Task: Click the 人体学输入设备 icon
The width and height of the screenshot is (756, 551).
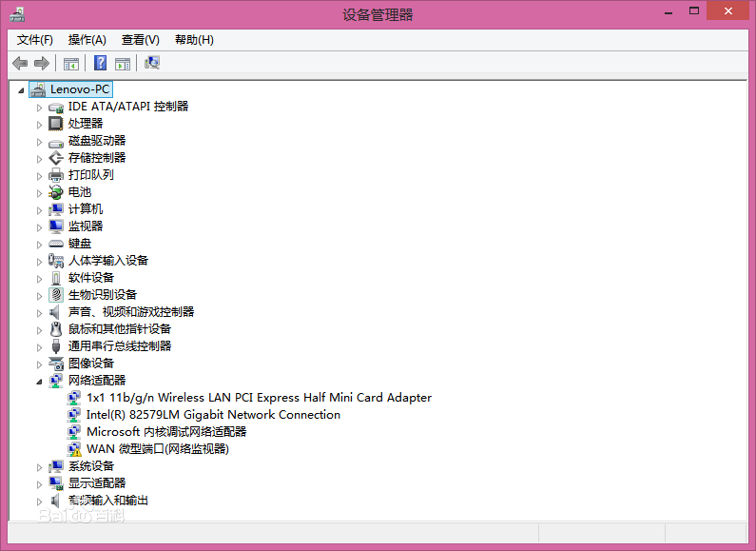Action: pos(56,261)
